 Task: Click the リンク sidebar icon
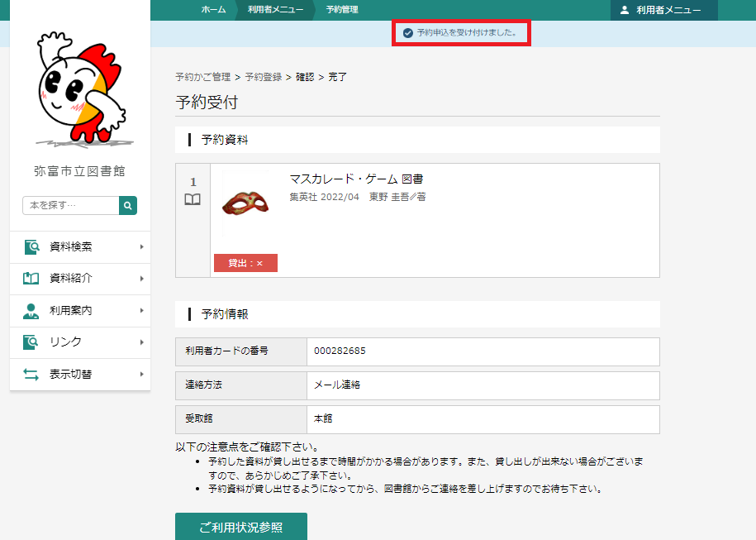pos(31,342)
